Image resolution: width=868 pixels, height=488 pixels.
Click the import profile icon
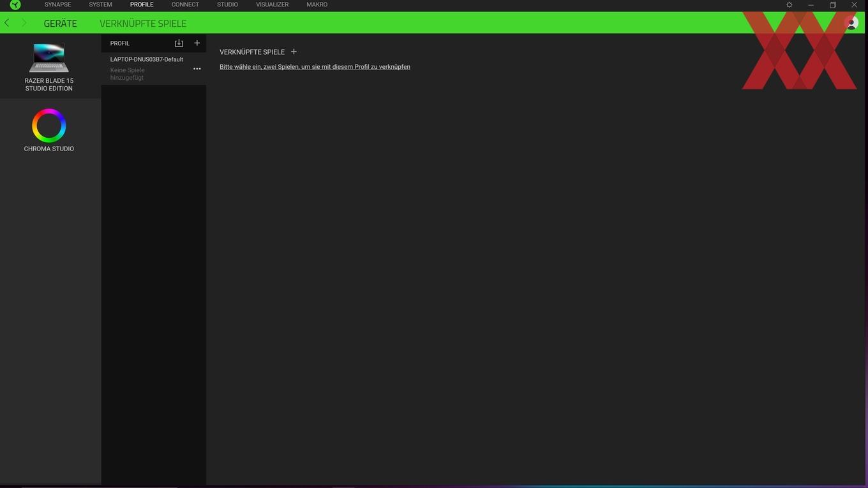tap(179, 43)
